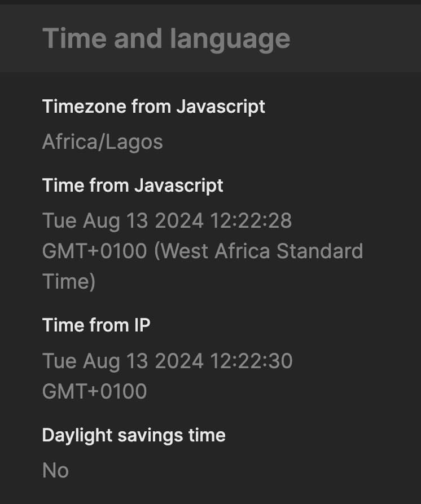This screenshot has width=421, height=504.
Task: Click the word "language" in the heading
Action: point(230,40)
